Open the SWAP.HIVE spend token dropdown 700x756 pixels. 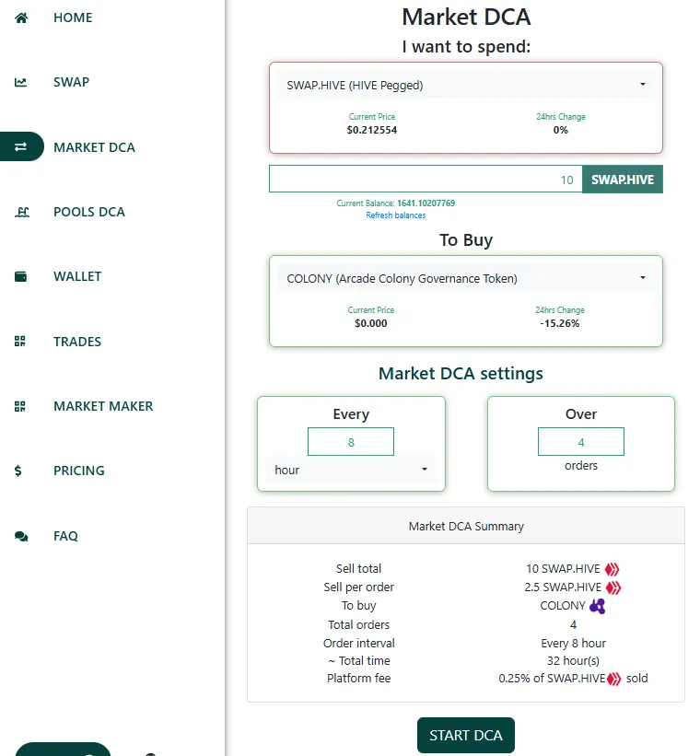(x=466, y=85)
